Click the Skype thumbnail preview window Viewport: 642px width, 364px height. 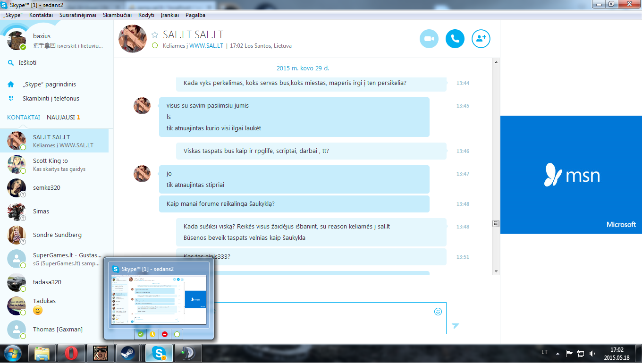click(x=159, y=300)
